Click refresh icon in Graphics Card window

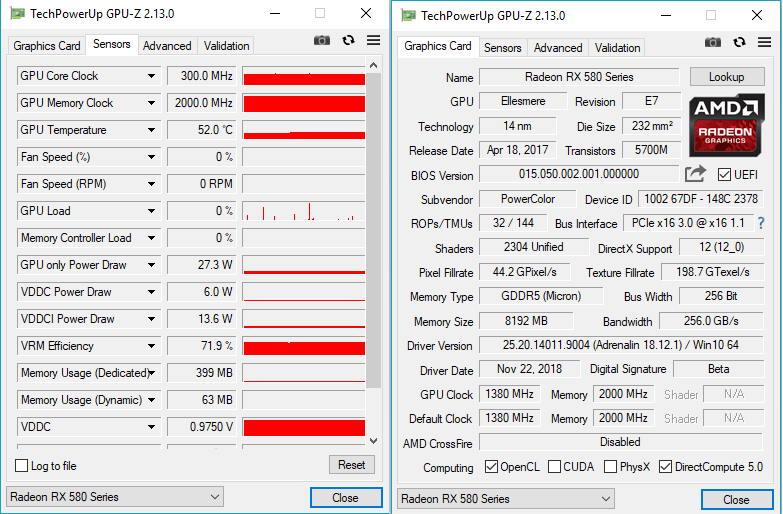pyautogui.click(x=740, y=42)
